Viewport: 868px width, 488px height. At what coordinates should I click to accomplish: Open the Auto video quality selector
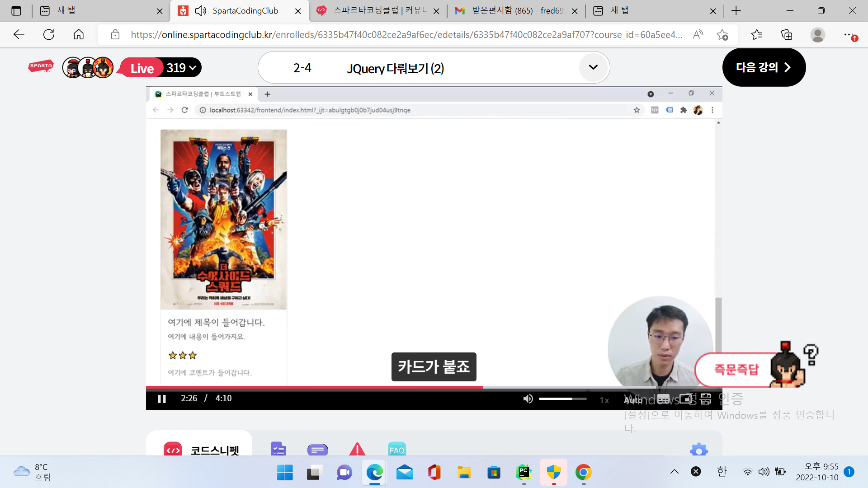(x=633, y=400)
